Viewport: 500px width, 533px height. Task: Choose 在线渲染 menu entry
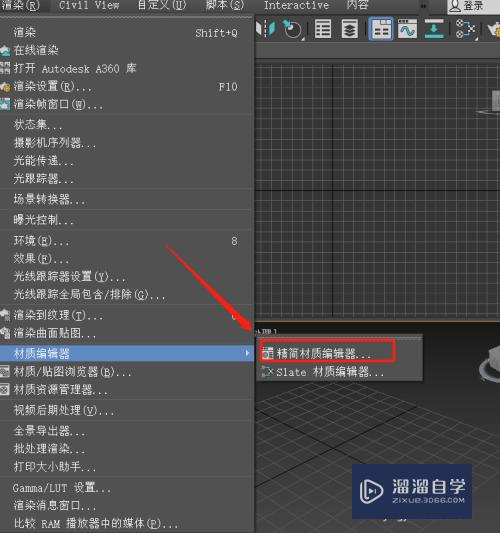[x=126, y=51]
